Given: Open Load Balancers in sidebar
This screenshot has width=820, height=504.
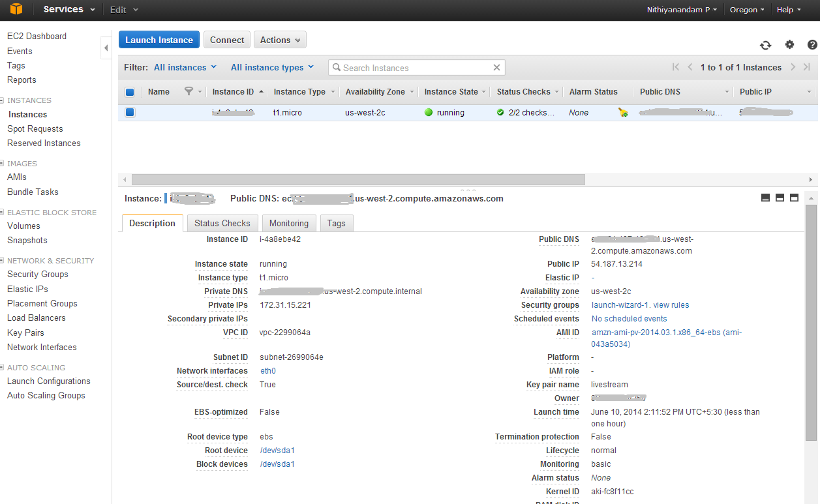Looking at the screenshot, I should pyautogui.click(x=37, y=318).
